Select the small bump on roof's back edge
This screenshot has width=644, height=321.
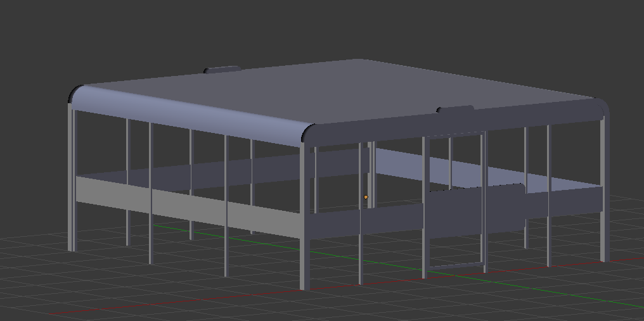tap(222, 69)
